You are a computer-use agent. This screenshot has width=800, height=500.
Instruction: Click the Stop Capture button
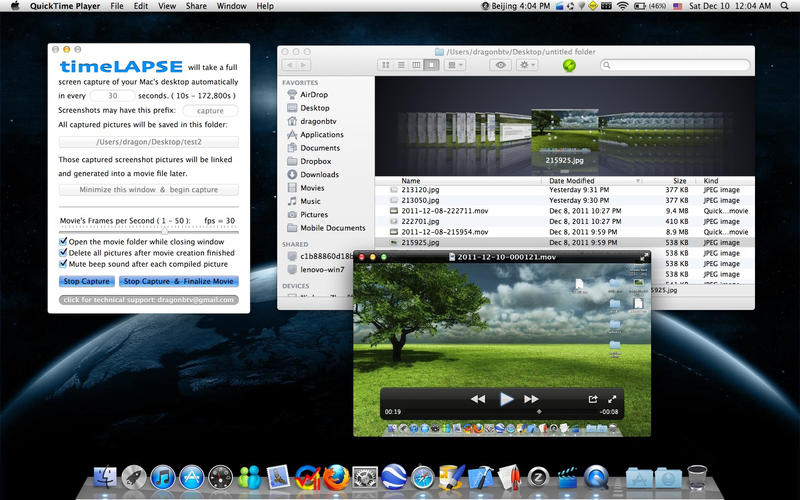pos(86,281)
